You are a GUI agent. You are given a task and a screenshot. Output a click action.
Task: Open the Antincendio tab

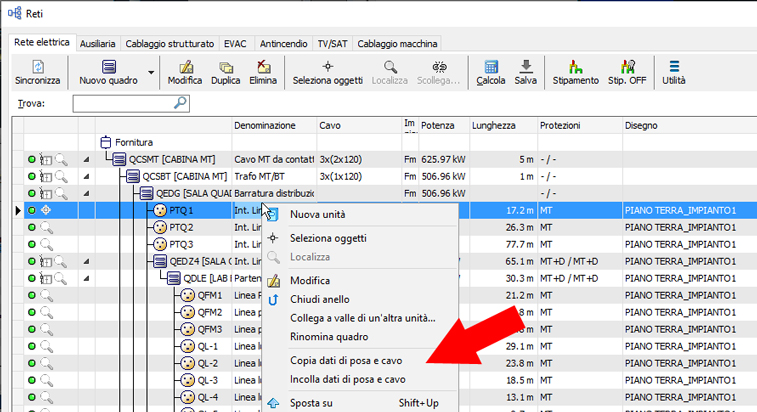point(283,44)
